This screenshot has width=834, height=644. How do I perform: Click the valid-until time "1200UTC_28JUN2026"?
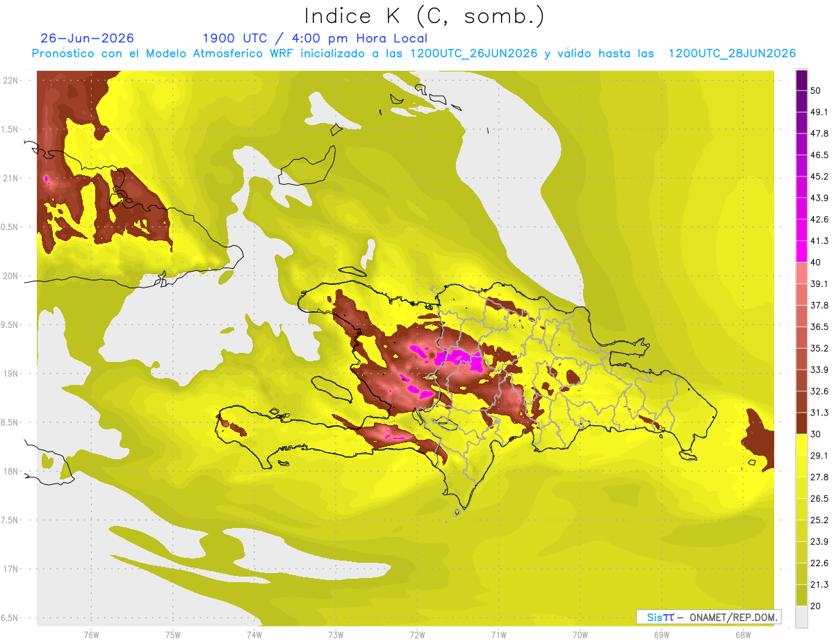[732, 53]
